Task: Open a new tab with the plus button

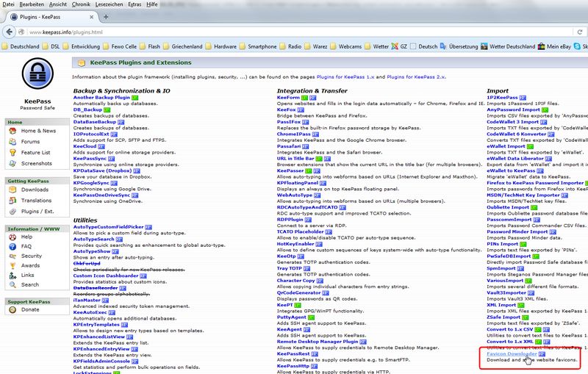Action: click(x=106, y=17)
